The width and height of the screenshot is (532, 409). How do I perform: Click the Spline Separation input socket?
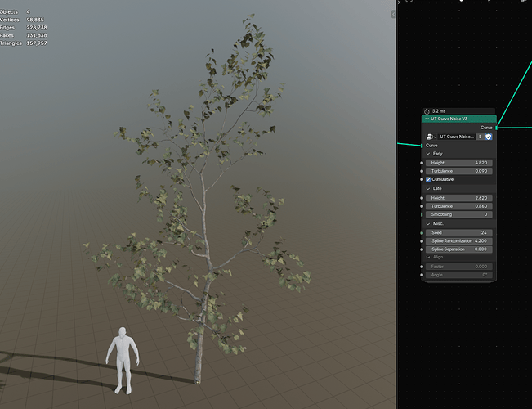tap(422, 249)
